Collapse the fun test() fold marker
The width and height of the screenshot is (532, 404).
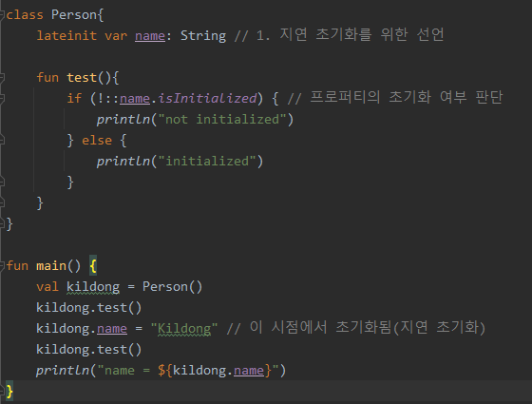tap(2, 78)
